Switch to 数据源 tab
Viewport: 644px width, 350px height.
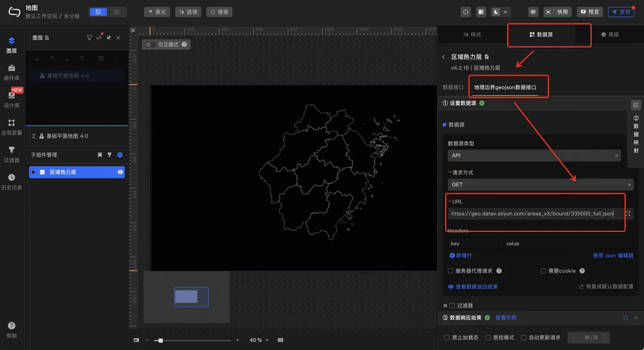541,34
